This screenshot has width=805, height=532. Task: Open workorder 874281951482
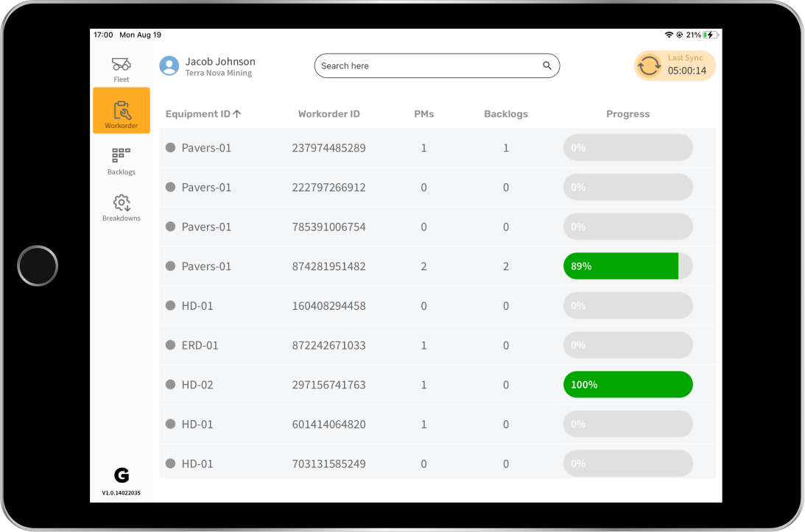[328, 266]
